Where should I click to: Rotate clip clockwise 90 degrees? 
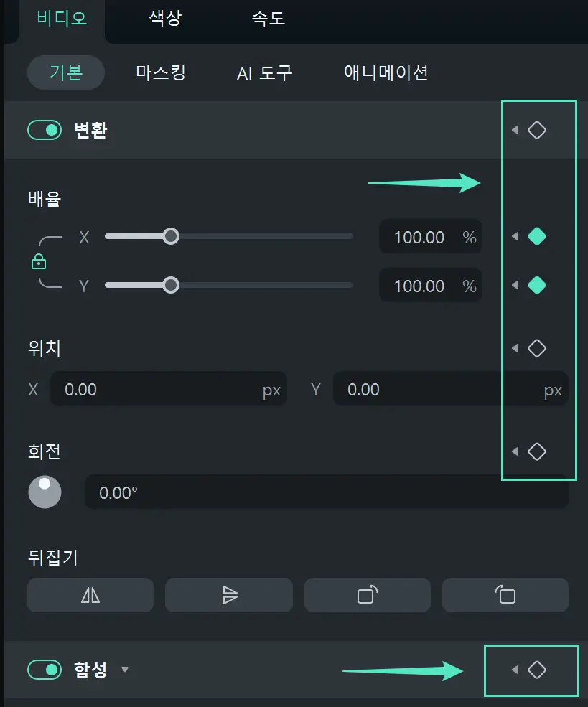coord(368,595)
